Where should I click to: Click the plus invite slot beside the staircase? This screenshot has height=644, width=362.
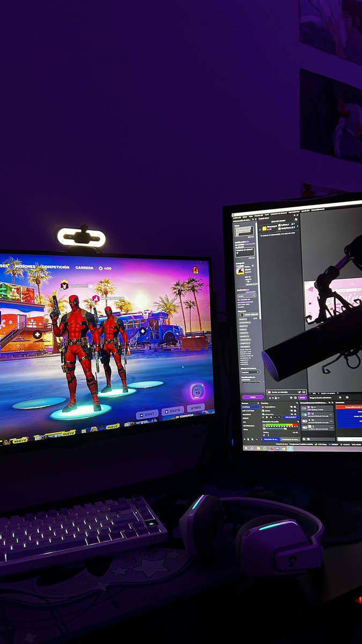pyautogui.click(x=36, y=334)
